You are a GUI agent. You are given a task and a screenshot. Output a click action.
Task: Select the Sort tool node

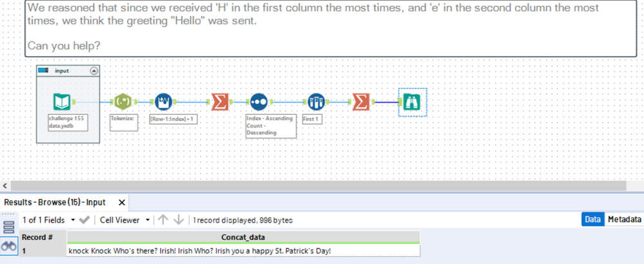[x=259, y=102]
